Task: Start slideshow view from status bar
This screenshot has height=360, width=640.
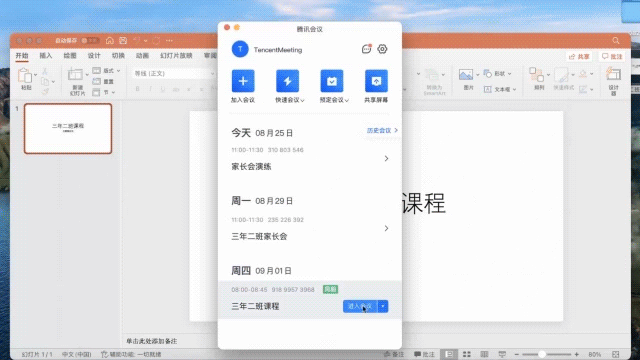Action: coord(502,354)
